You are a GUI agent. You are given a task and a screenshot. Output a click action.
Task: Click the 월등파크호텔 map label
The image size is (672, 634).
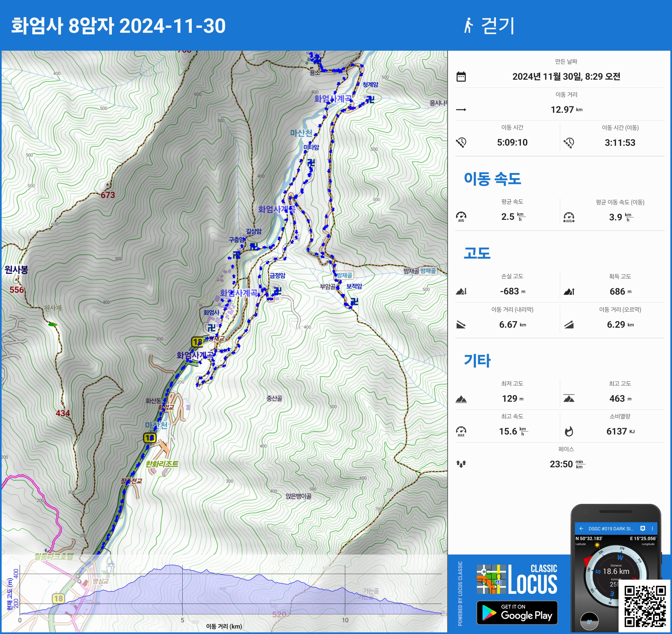pyautogui.click(x=54, y=556)
